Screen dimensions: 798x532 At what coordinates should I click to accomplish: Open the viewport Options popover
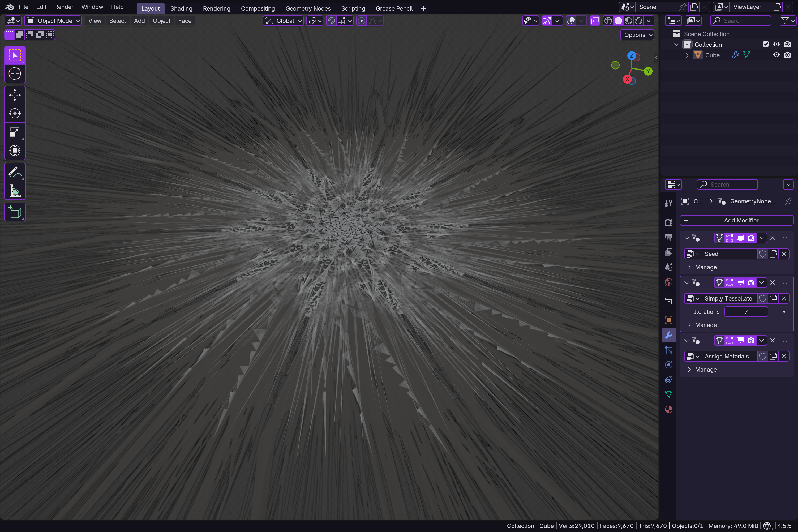pyautogui.click(x=637, y=35)
